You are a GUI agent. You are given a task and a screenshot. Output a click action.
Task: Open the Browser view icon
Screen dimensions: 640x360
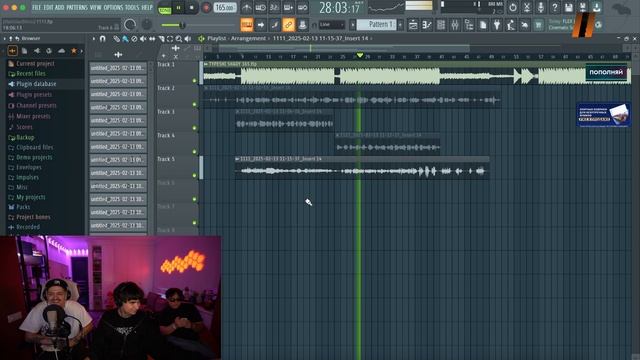(469, 25)
